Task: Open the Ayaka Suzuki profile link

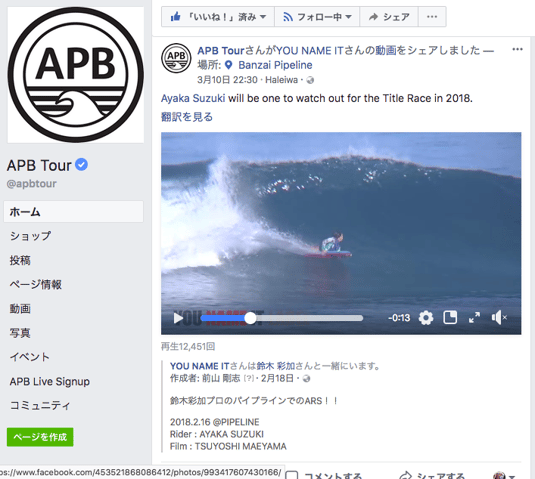Action: coord(193,98)
